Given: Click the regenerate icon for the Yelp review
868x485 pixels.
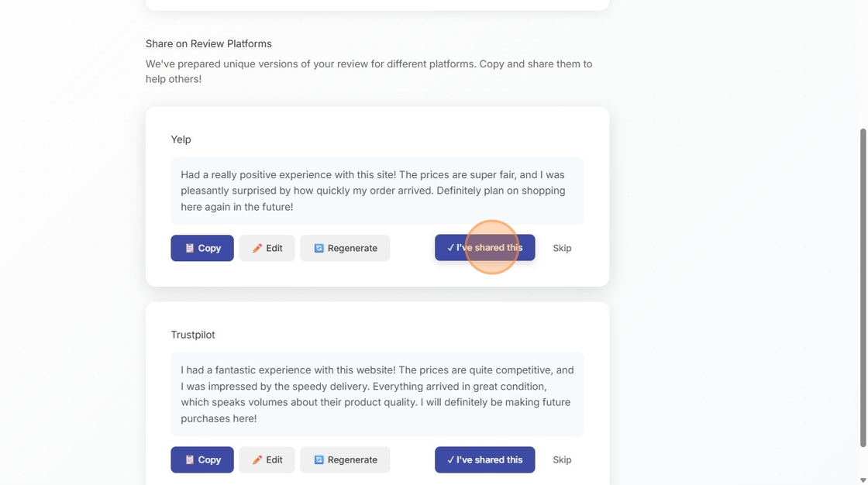Looking at the screenshot, I should tap(319, 248).
